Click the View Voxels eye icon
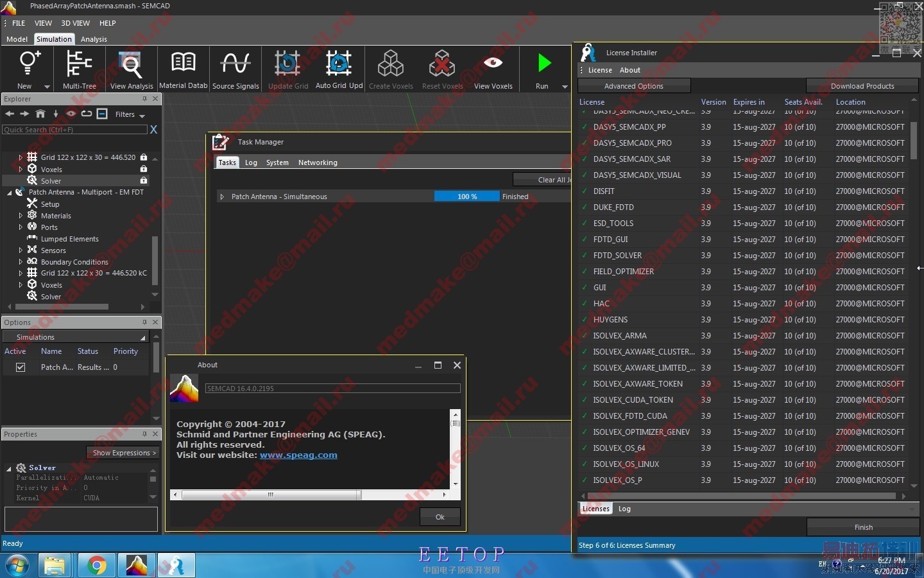The image size is (924, 578). tap(493, 62)
